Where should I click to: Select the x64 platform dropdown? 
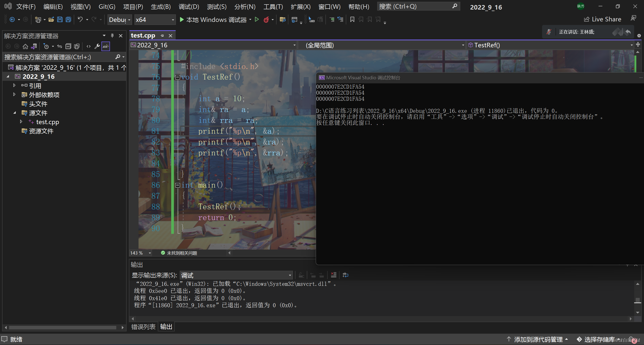click(154, 20)
